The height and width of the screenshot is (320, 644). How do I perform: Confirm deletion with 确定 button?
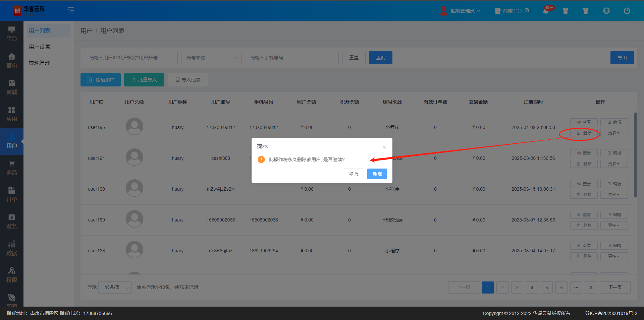coord(377,174)
